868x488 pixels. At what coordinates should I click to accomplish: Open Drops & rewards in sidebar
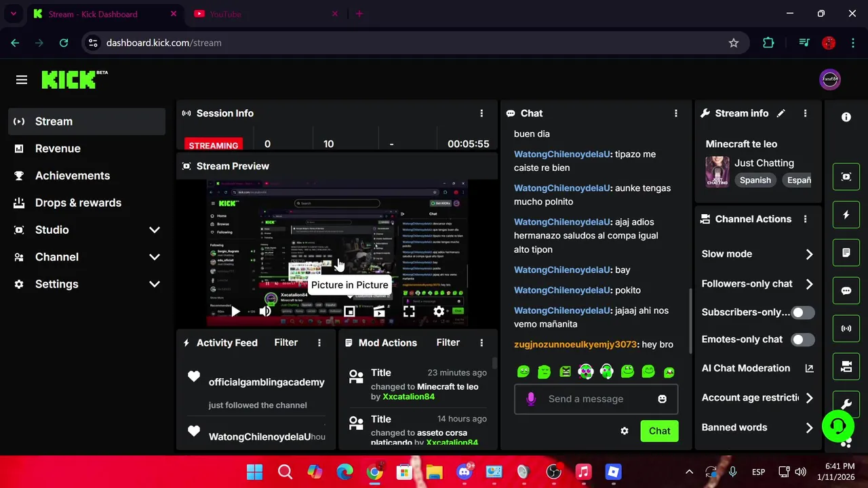[x=87, y=203]
